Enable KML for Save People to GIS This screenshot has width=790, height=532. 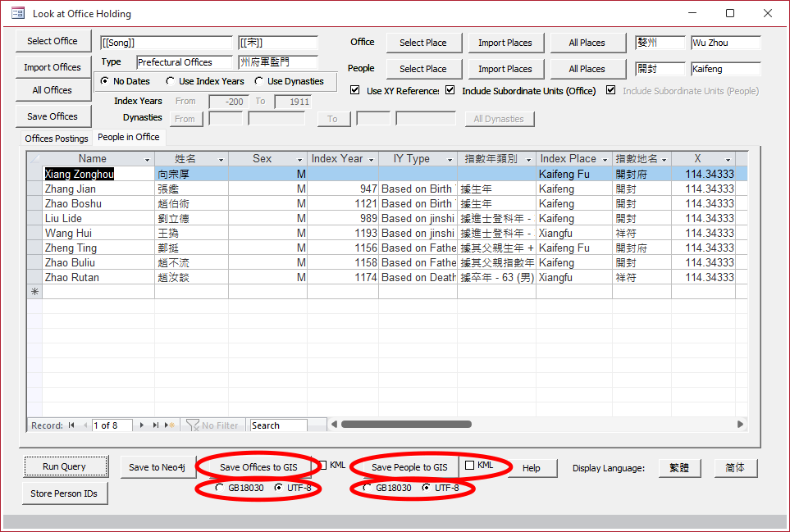(469, 466)
